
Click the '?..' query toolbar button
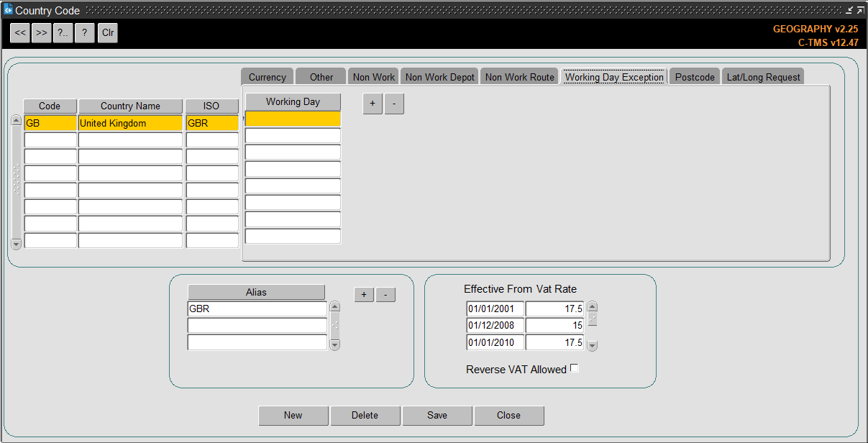pos(63,33)
